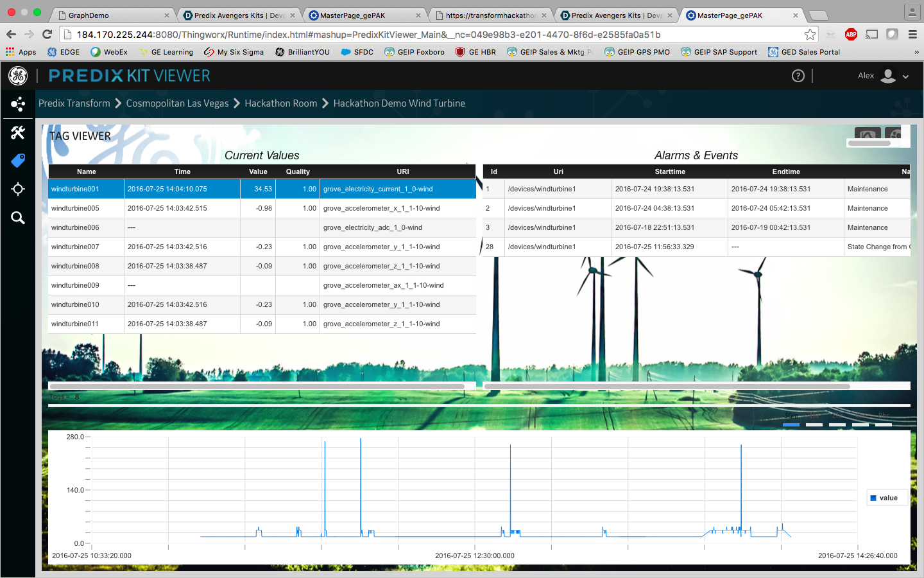Image resolution: width=924 pixels, height=578 pixels.
Task: Open the wrench and screwdriver tools sidebar icon
Action: coord(18,132)
